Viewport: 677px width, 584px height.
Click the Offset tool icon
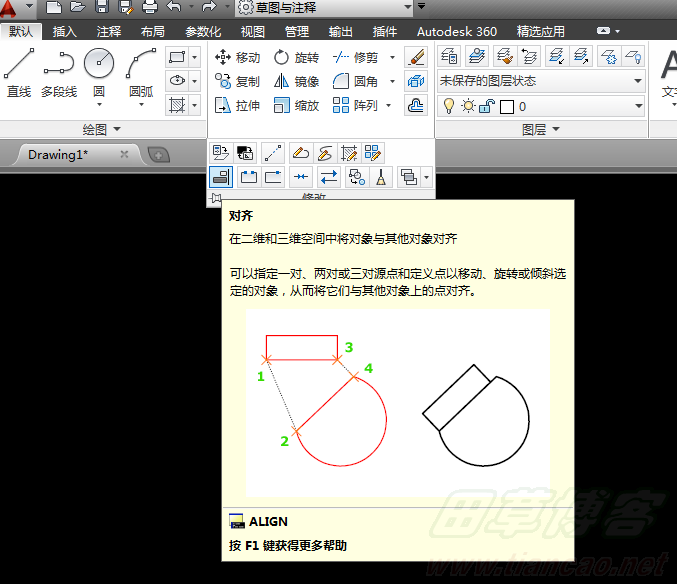click(x=416, y=105)
